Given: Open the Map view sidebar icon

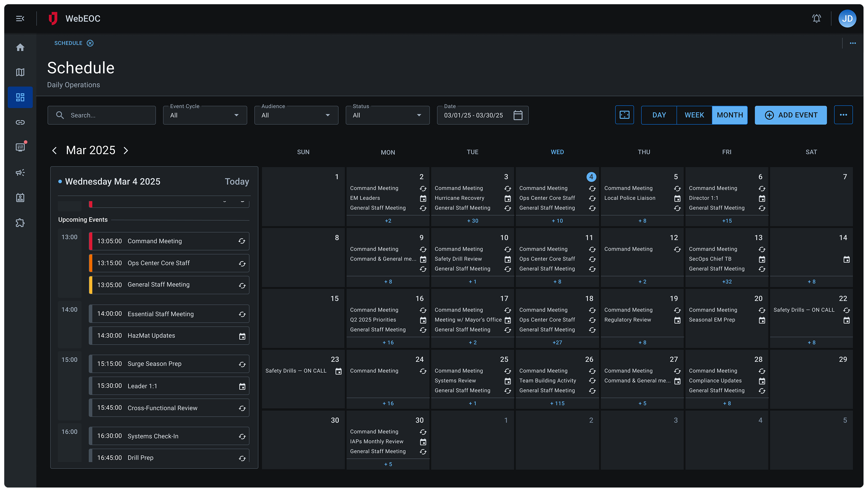Looking at the screenshot, I should click(x=20, y=72).
